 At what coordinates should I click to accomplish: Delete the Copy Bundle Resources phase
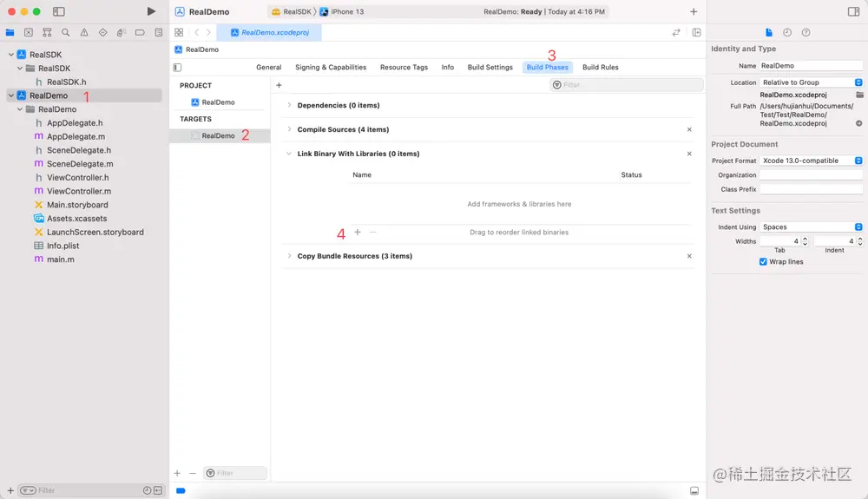point(689,256)
